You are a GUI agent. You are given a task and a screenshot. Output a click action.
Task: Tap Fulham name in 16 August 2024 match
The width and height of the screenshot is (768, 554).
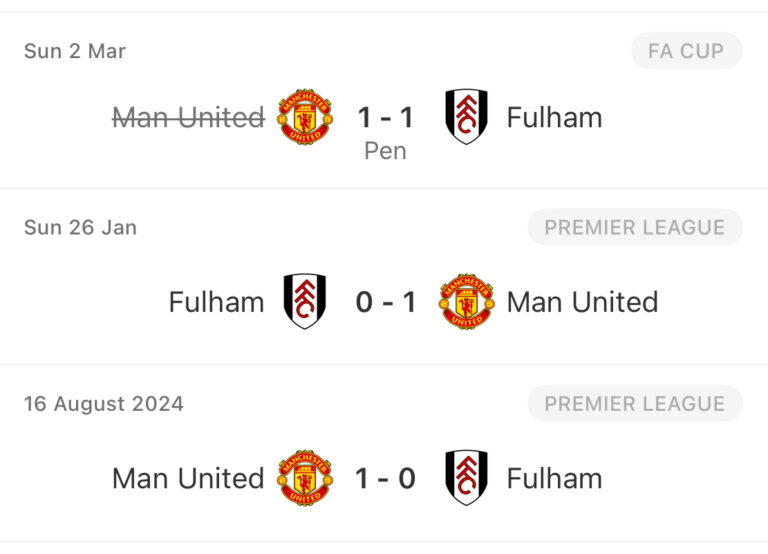coord(554,478)
